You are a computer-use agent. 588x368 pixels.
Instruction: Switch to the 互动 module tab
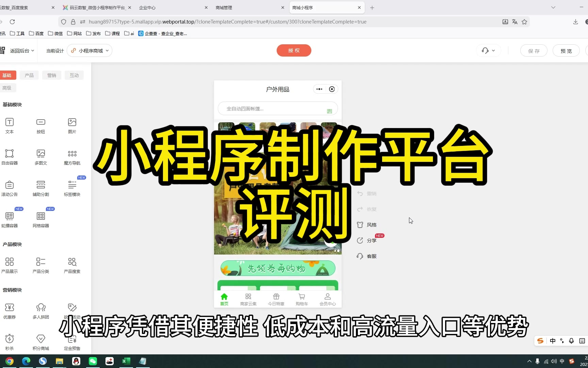[74, 75]
